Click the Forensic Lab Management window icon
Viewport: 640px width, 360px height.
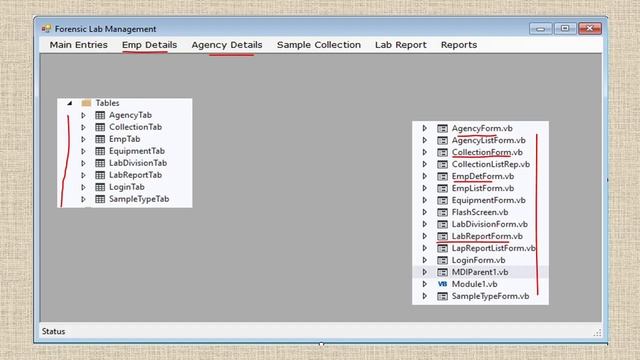tap(46, 29)
